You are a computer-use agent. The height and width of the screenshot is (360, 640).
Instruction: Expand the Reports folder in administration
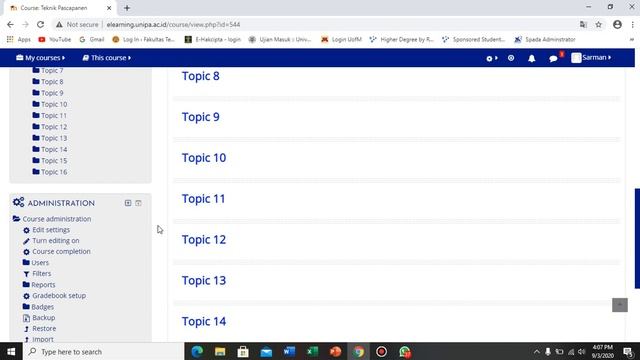click(39, 284)
